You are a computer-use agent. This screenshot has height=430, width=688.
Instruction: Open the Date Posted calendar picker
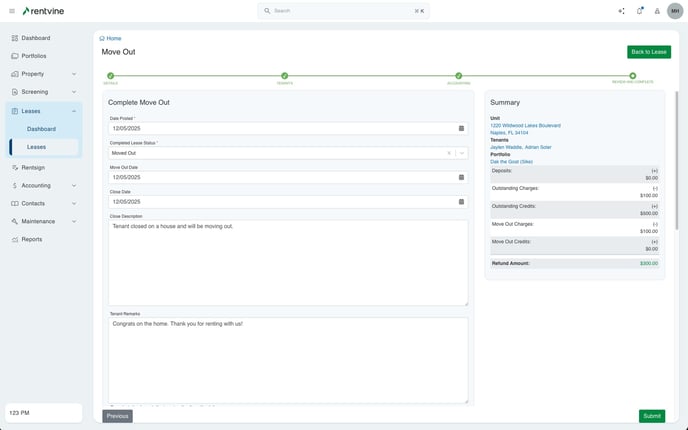tap(461, 128)
